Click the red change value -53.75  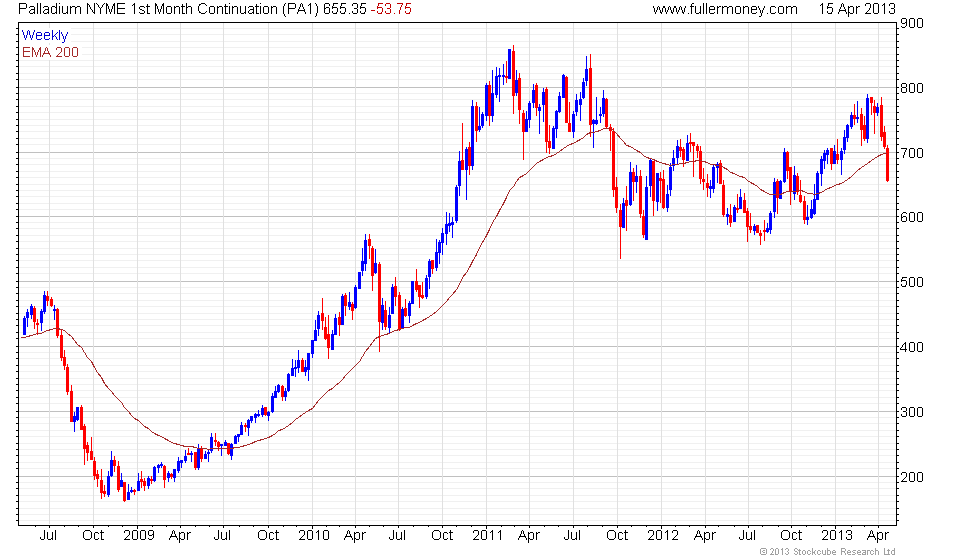pos(391,9)
